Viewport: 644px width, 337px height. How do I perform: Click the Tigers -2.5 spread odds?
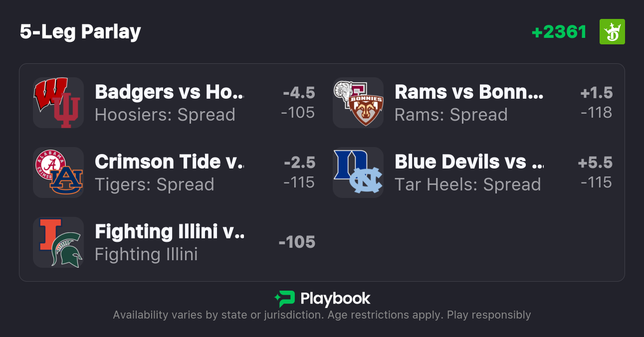coord(299,172)
